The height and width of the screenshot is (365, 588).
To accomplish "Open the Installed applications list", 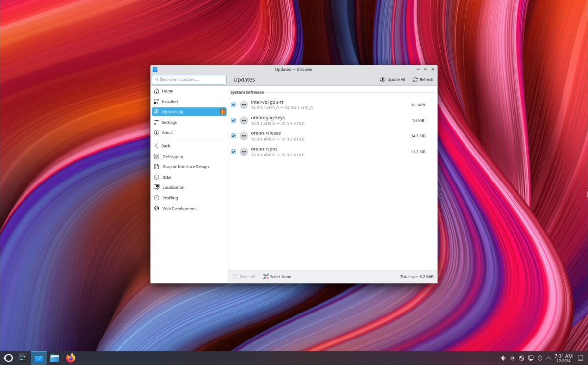I will (171, 101).
